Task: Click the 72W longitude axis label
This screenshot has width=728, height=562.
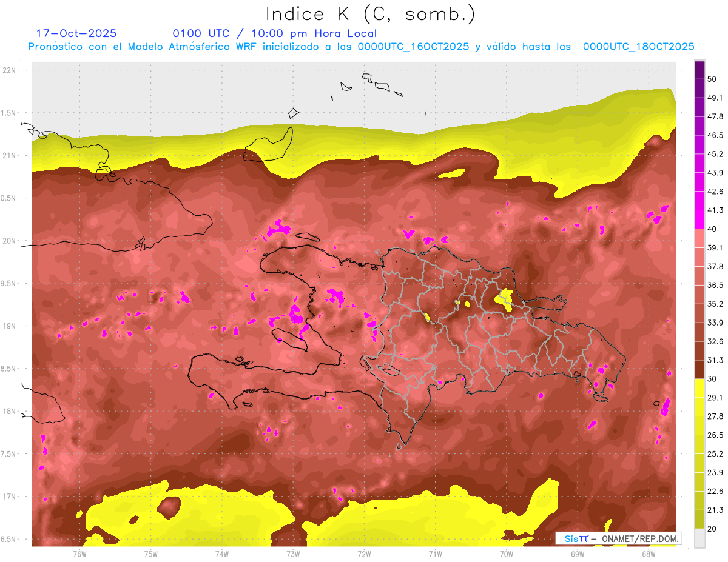Action: coord(364,554)
